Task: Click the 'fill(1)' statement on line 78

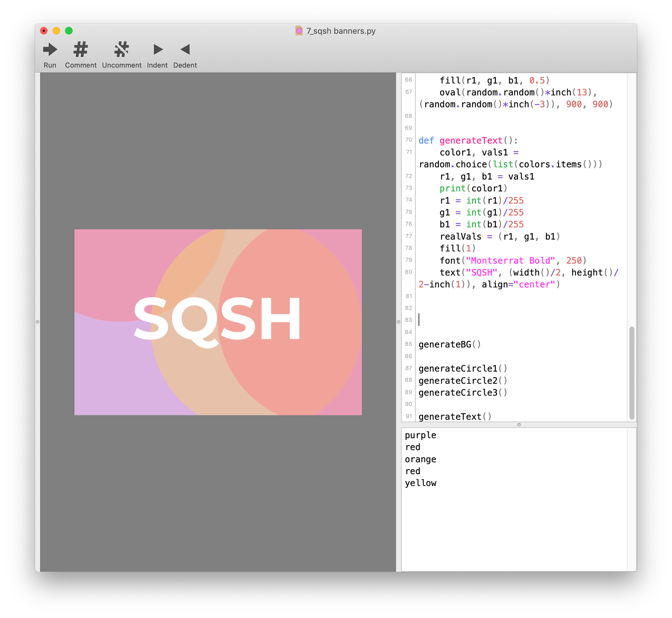Action: 457,248
